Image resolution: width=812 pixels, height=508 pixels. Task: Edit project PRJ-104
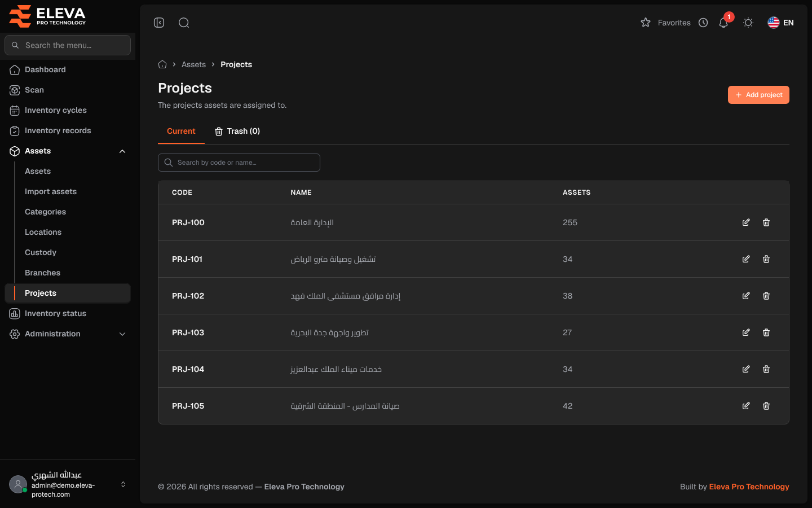[746, 369]
